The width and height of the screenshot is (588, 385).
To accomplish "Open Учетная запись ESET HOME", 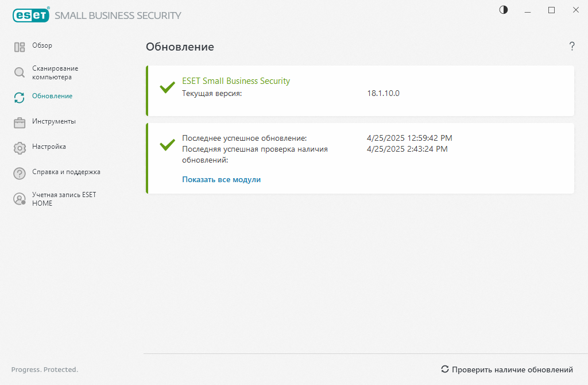I will pyautogui.click(x=64, y=199).
